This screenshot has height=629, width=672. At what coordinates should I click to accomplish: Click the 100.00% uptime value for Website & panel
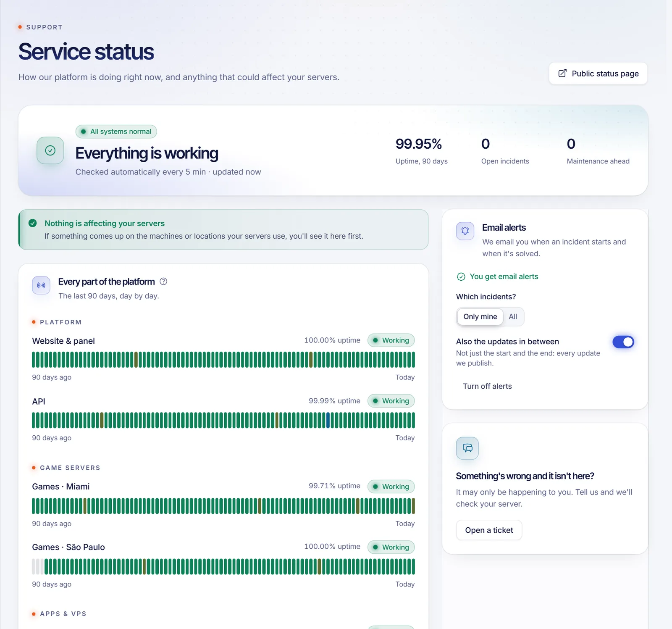coord(332,340)
